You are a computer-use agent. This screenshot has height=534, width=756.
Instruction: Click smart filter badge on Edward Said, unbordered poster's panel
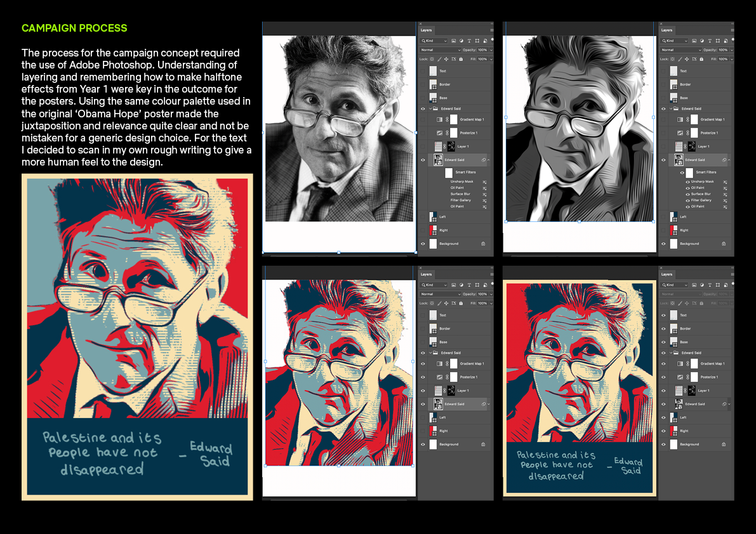[x=484, y=404]
